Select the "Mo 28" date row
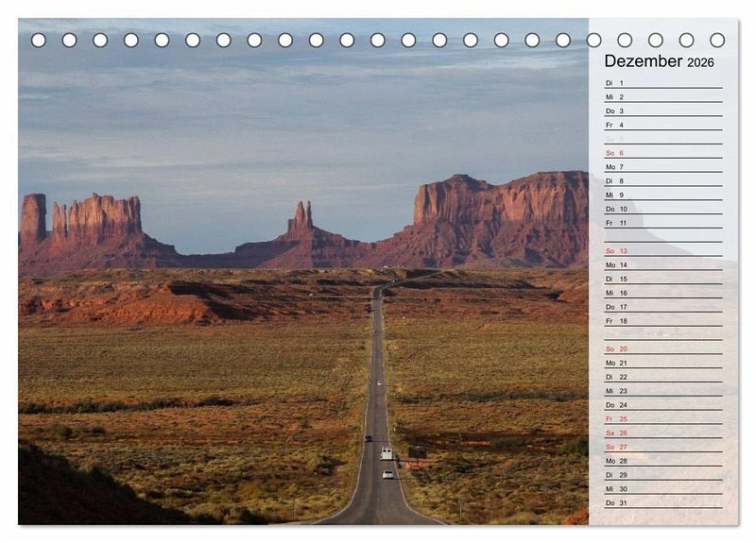The height and width of the screenshot is (543, 756). [663, 461]
